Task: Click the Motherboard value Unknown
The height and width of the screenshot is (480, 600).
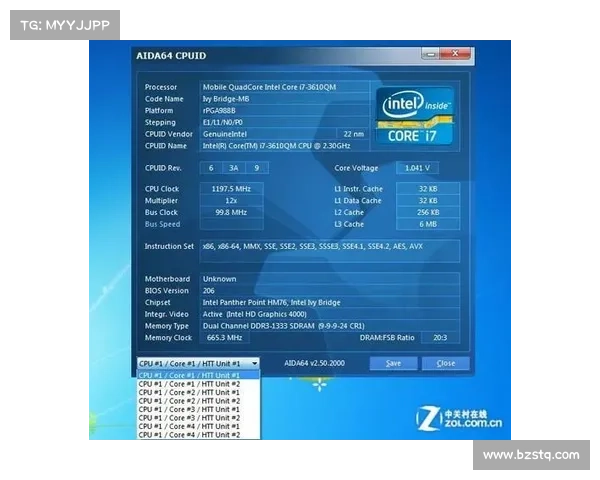Action: (329, 279)
